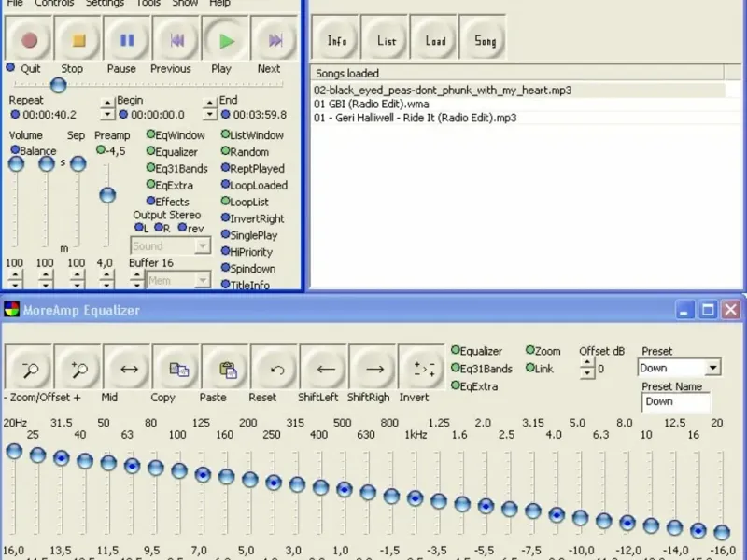Open the Help menu
Screen dimensions: 747x560
point(219,3)
